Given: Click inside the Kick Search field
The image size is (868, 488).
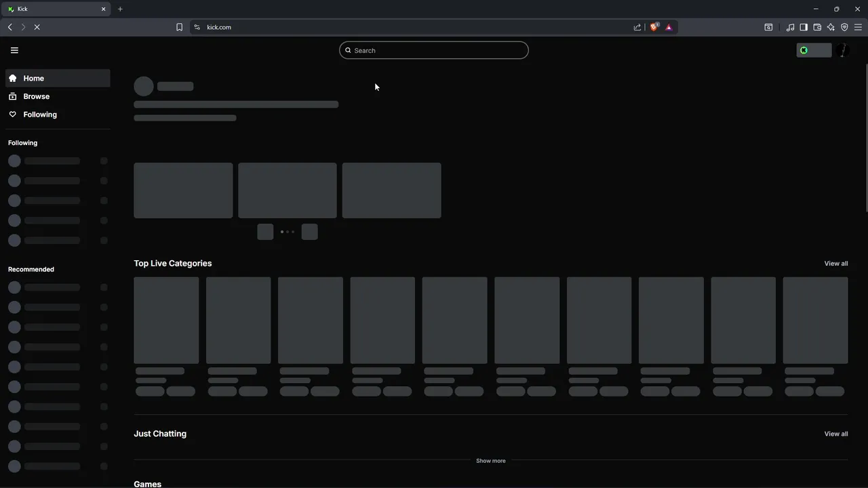Looking at the screenshot, I should (x=434, y=50).
